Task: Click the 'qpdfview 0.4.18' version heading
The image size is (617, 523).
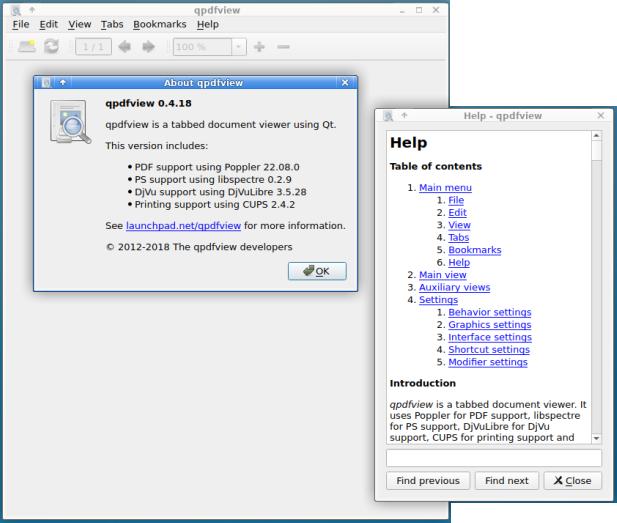Action: click(x=148, y=103)
